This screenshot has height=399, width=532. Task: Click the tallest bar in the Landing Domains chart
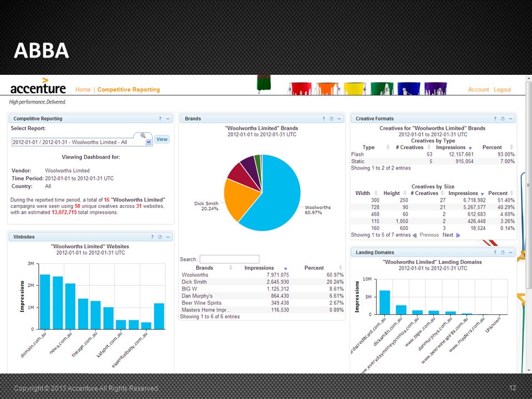coord(385,303)
